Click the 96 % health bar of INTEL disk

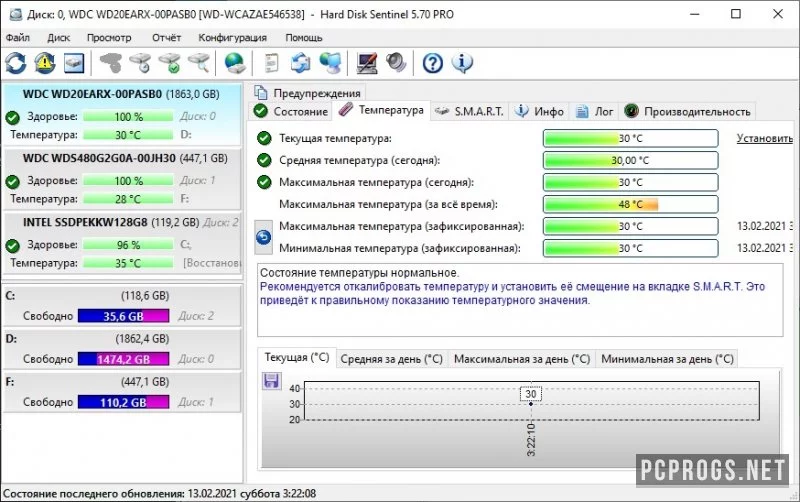128,245
